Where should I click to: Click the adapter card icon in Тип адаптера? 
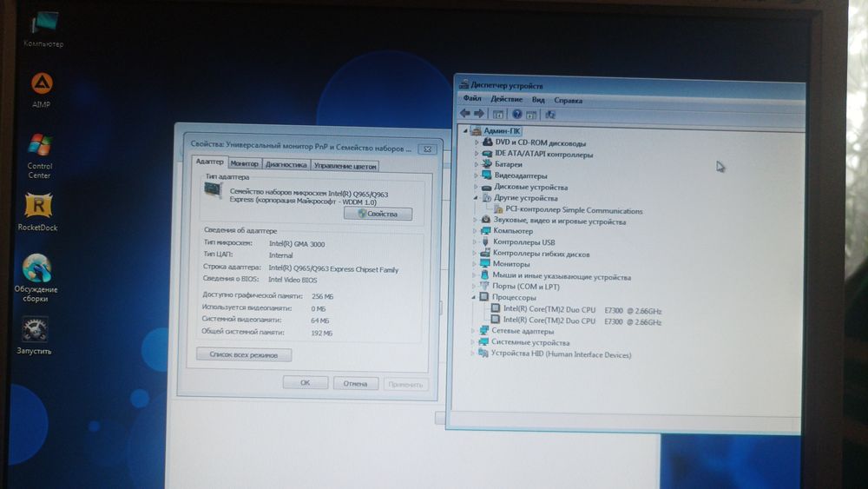coord(213,190)
